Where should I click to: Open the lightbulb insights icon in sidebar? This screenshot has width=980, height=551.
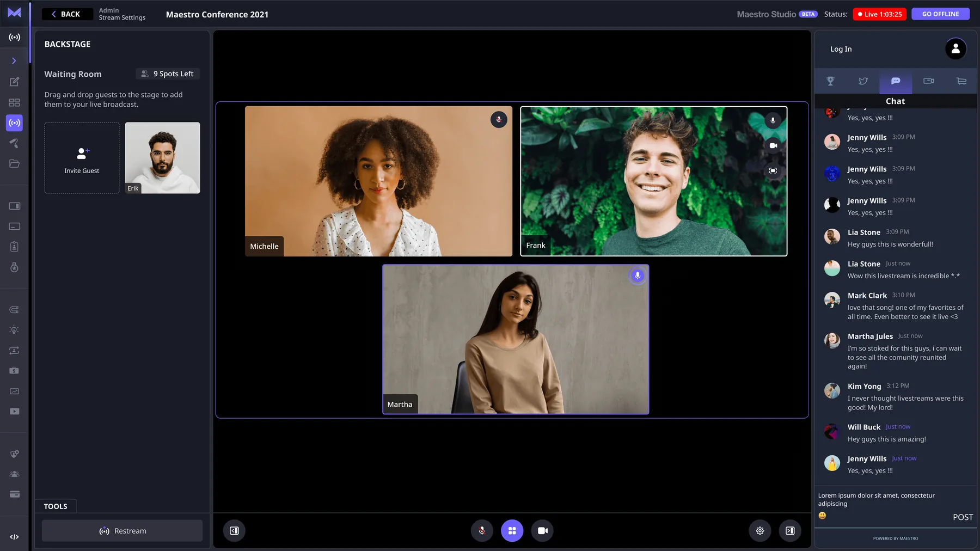[14, 330]
